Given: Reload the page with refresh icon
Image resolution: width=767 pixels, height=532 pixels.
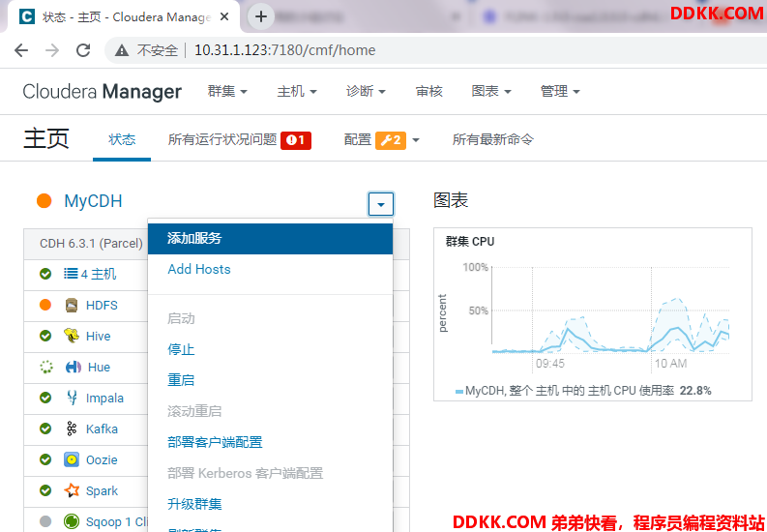Looking at the screenshot, I should tap(83, 50).
